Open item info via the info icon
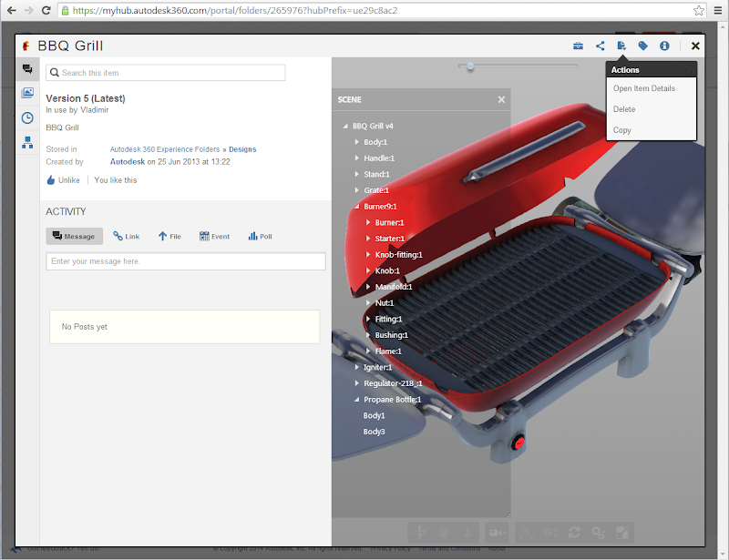Image resolution: width=729 pixels, height=560 pixels. pyautogui.click(x=665, y=46)
